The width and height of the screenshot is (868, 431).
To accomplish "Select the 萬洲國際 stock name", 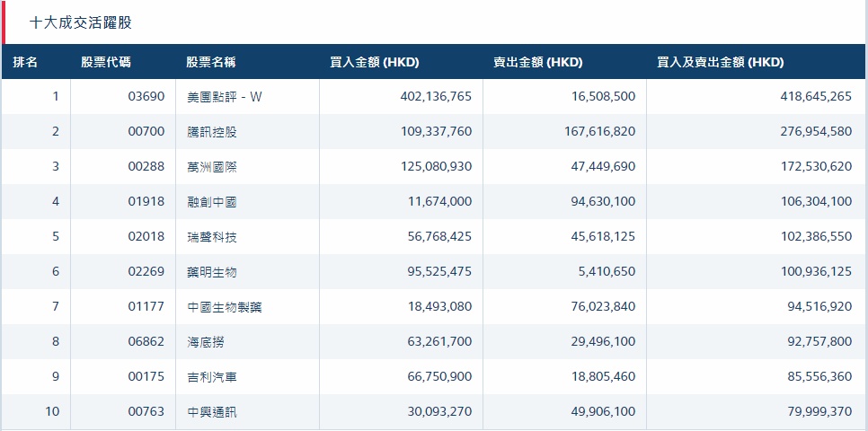I will click(x=212, y=167).
